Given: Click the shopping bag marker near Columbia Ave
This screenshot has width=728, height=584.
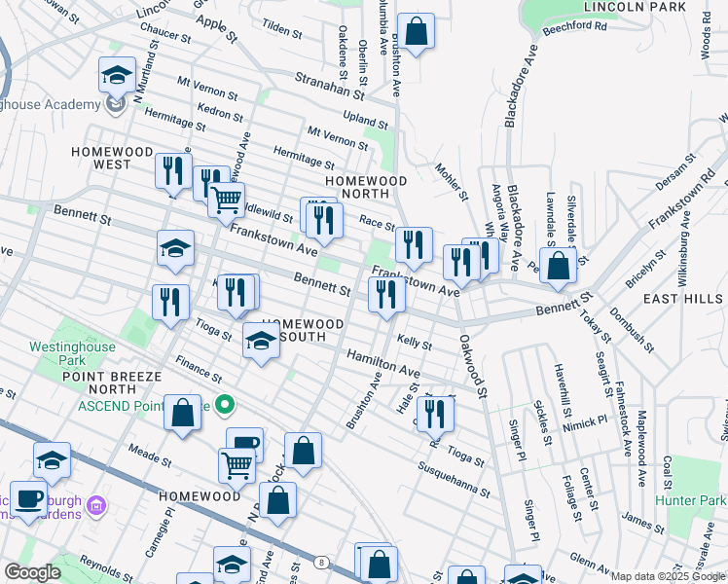Looking at the screenshot, I should click(x=416, y=33).
